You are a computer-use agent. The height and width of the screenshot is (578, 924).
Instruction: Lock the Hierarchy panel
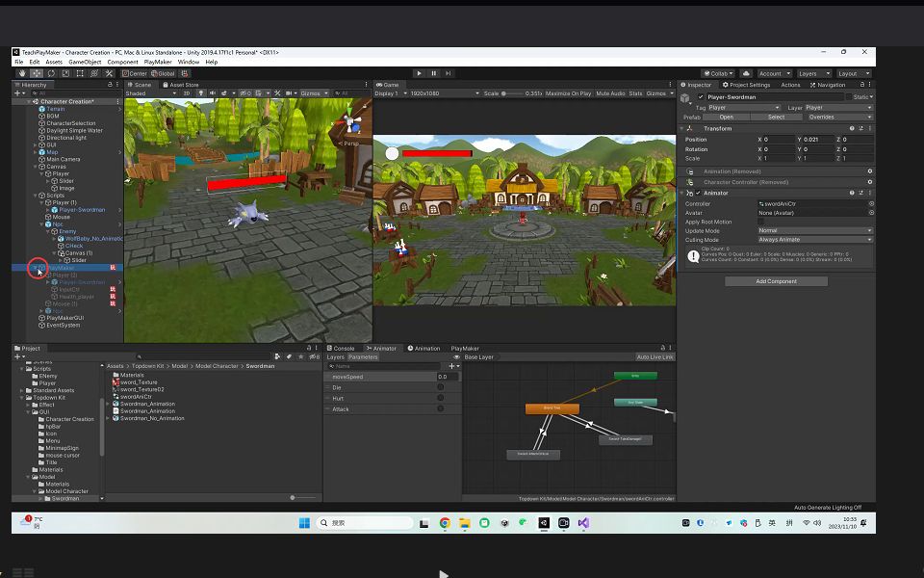coord(110,85)
